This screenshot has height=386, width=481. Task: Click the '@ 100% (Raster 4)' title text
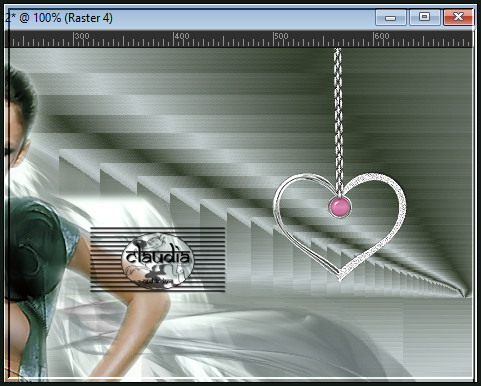pyautogui.click(x=66, y=18)
